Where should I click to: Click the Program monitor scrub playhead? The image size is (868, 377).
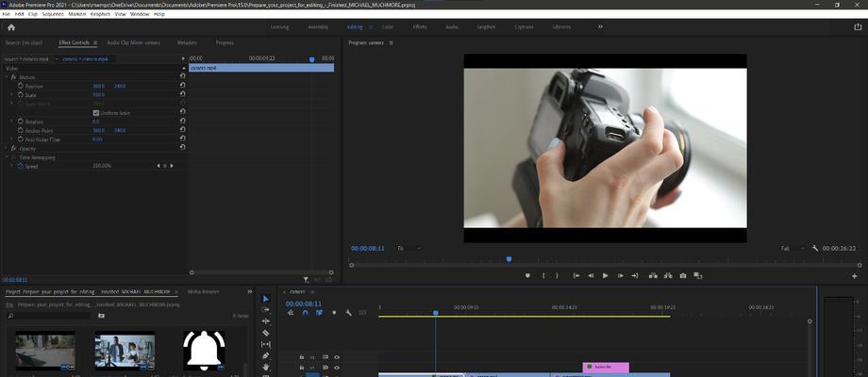[509, 258]
